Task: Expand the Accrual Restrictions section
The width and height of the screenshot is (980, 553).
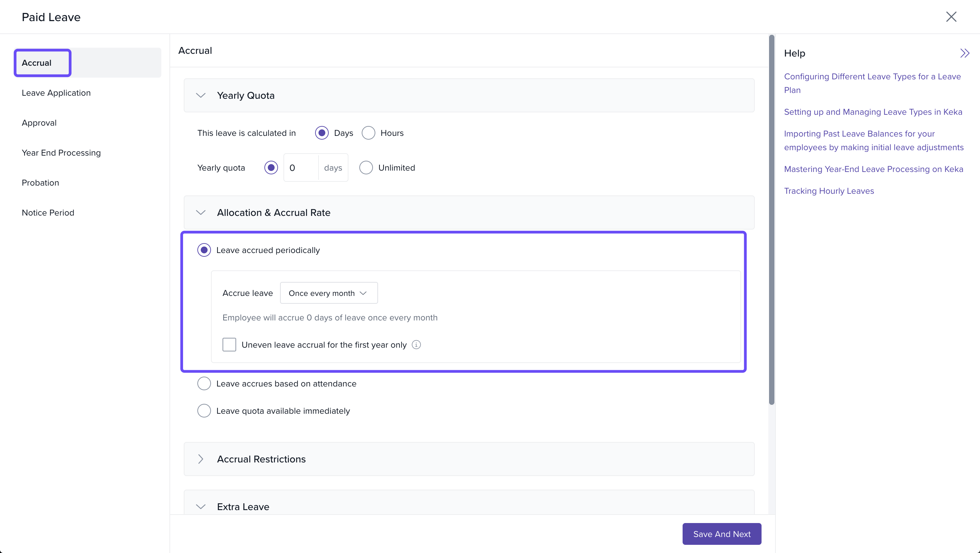Action: tap(200, 459)
